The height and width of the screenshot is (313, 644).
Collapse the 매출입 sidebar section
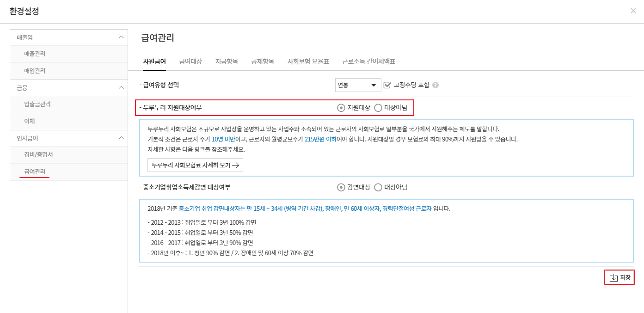tap(121, 37)
